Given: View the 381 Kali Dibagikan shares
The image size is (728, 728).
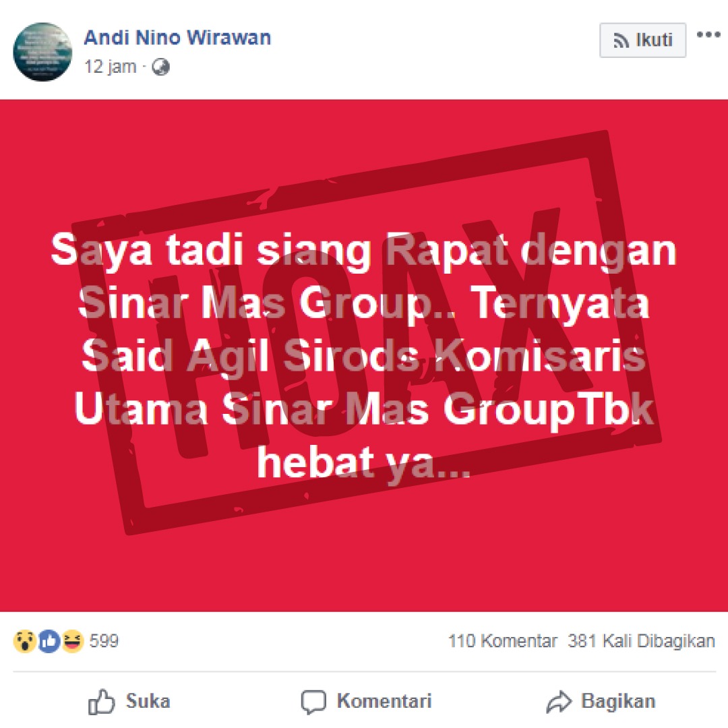Looking at the screenshot, I should tap(641, 641).
